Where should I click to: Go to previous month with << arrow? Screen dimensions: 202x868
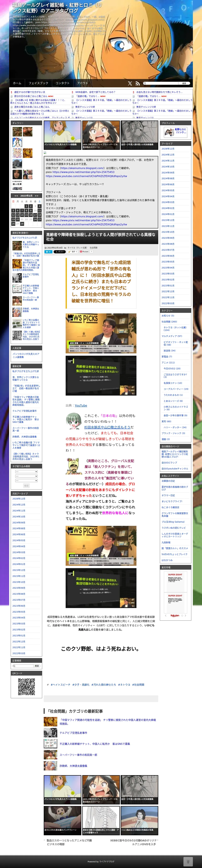(16, 195)
